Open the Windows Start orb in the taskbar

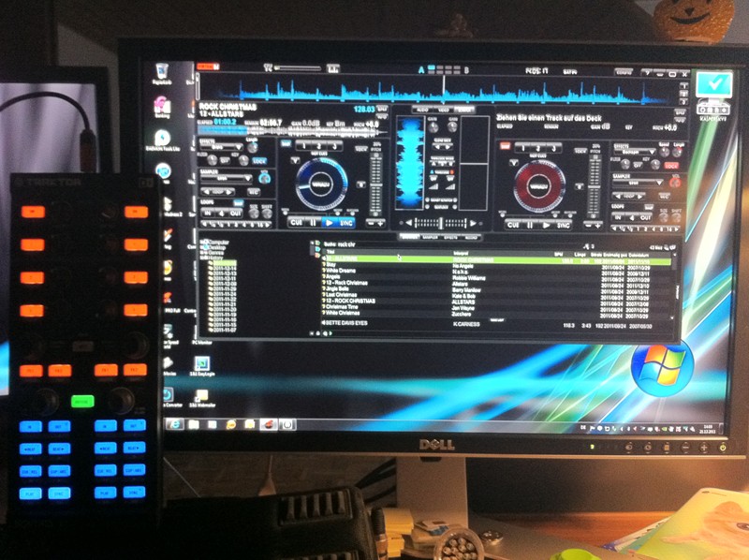point(171,424)
